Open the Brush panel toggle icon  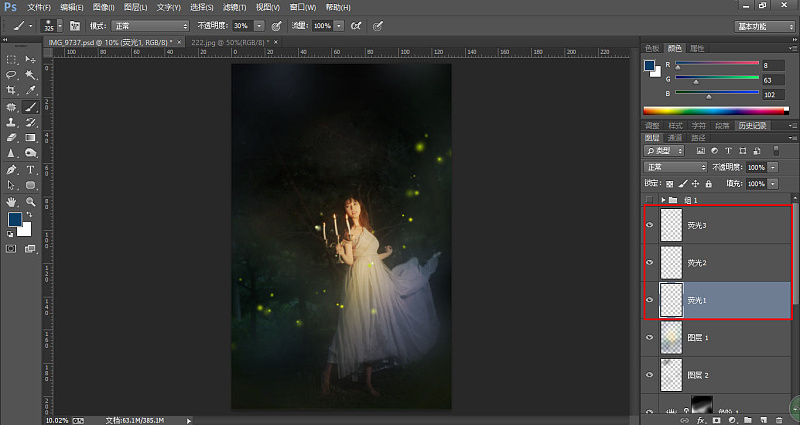tap(75, 26)
